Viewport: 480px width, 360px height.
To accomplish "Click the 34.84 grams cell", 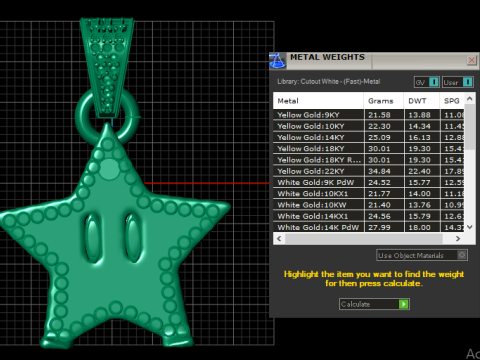I will tap(384, 171).
